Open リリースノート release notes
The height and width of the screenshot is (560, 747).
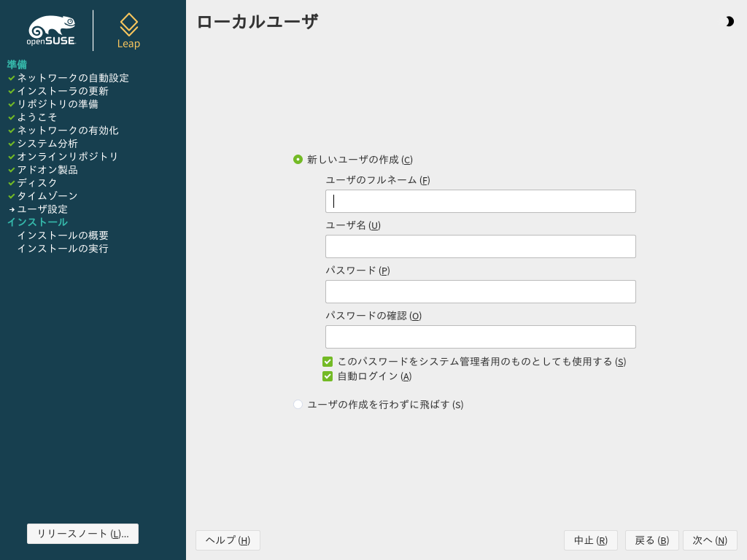pyautogui.click(x=82, y=534)
